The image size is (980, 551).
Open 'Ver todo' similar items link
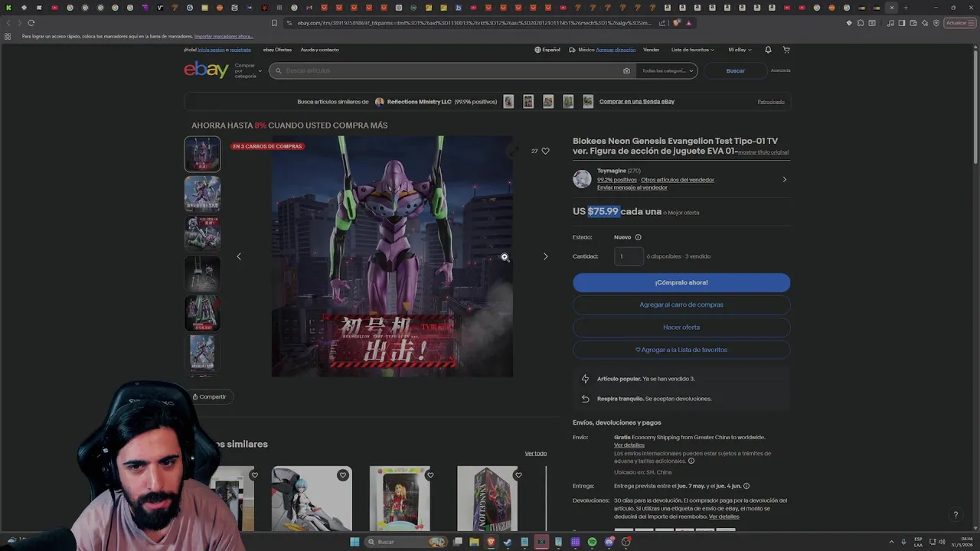coord(536,453)
